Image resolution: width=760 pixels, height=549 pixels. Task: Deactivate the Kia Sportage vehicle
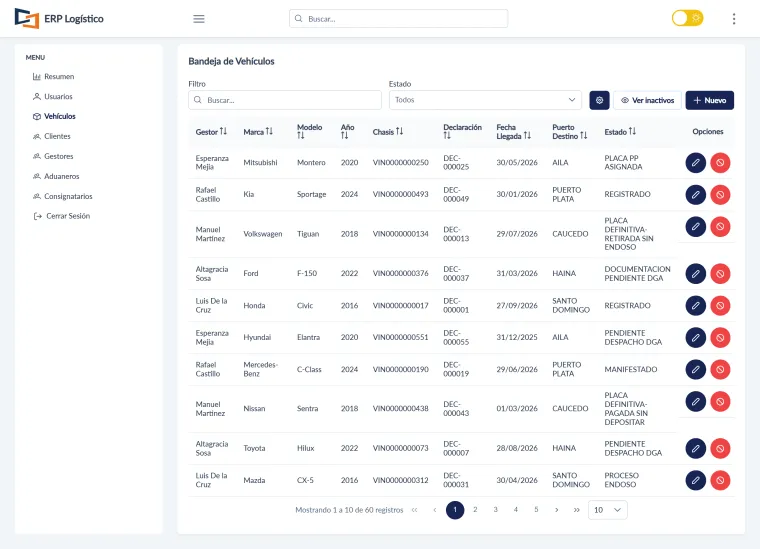coord(720,195)
